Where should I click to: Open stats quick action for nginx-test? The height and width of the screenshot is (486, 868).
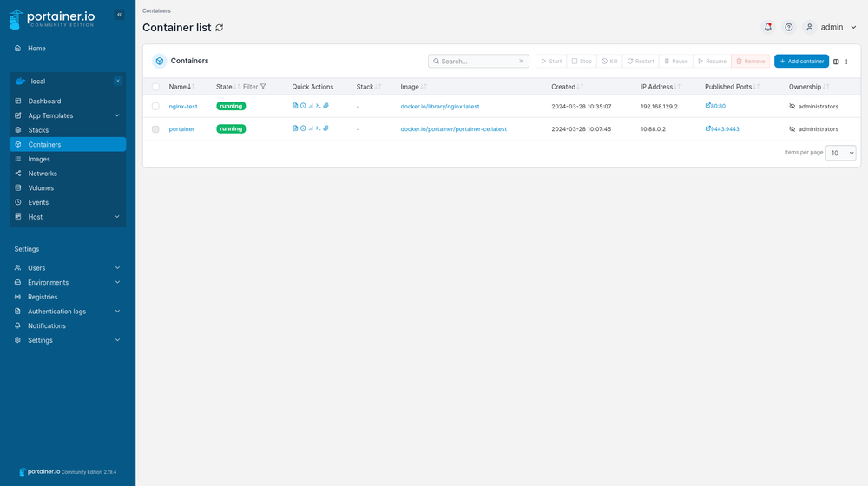[311, 106]
